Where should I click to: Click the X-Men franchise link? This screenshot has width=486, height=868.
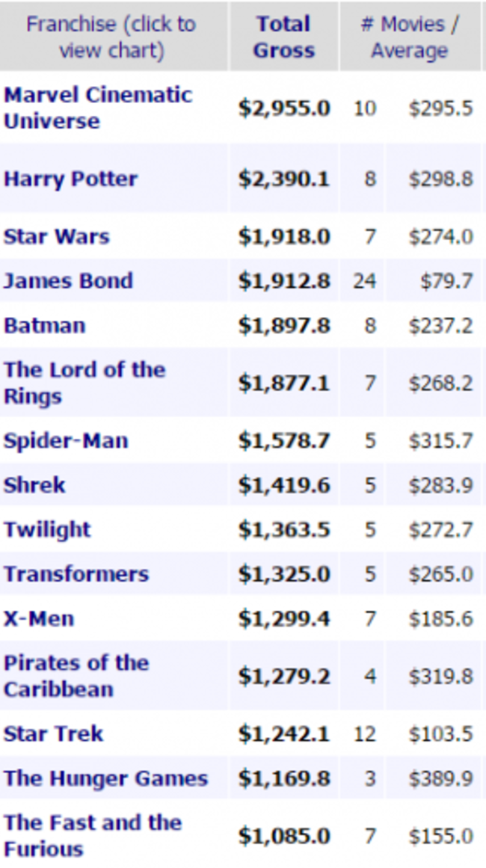click(39, 619)
